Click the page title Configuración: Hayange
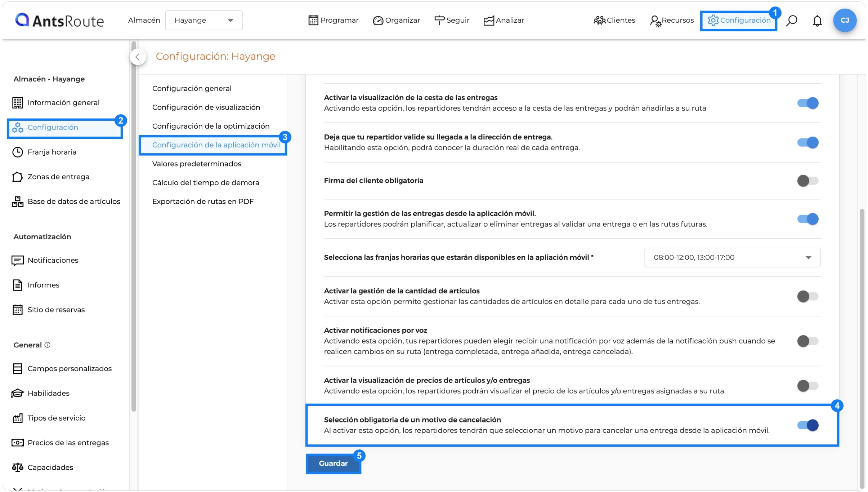Image resolution: width=868 pixels, height=492 pixels. coord(215,57)
